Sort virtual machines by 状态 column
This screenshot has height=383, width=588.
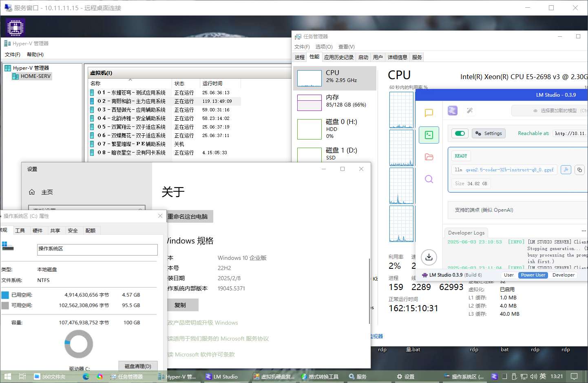pos(186,83)
